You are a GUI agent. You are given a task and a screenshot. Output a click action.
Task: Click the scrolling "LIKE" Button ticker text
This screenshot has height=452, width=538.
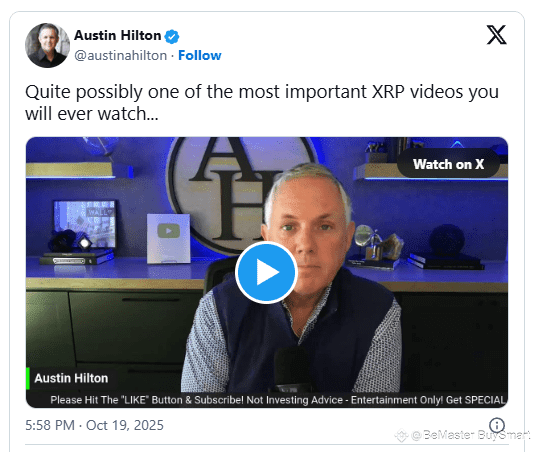click(x=277, y=400)
